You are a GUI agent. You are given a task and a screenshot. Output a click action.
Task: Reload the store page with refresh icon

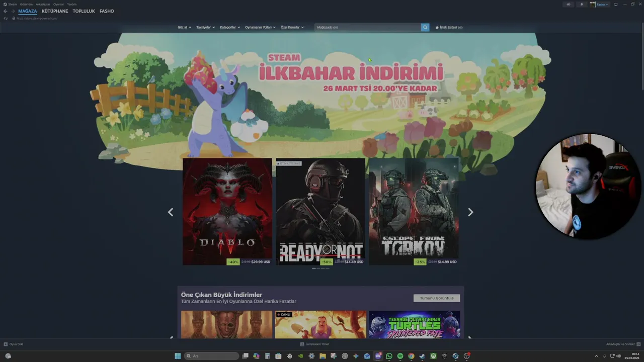[x=6, y=18]
